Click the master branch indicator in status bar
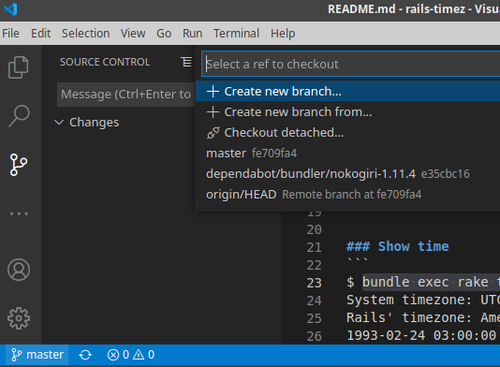The image size is (500, 367). tap(37, 355)
